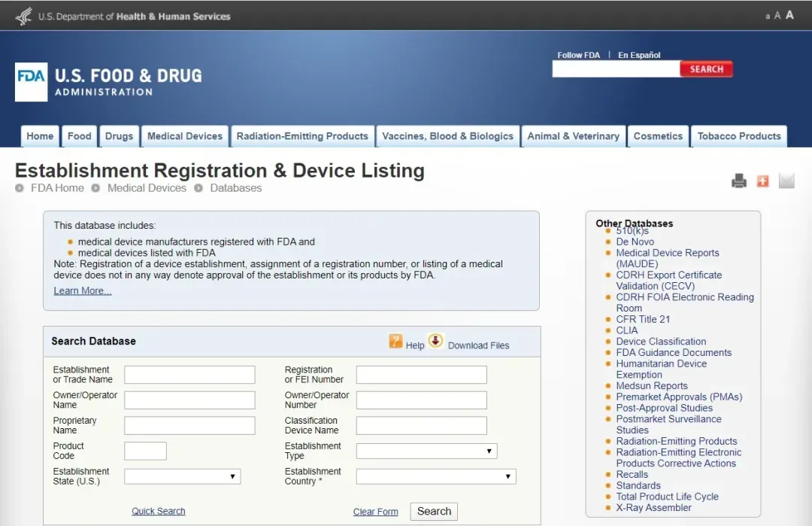Open the De Novo database link
Image resolution: width=812 pixels, height=526 pixels.
pyautogui.click(x=635, y=242)
